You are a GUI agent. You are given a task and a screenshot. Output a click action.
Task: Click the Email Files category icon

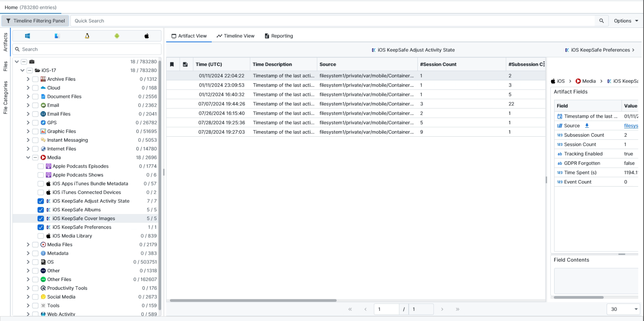point(43,114)
